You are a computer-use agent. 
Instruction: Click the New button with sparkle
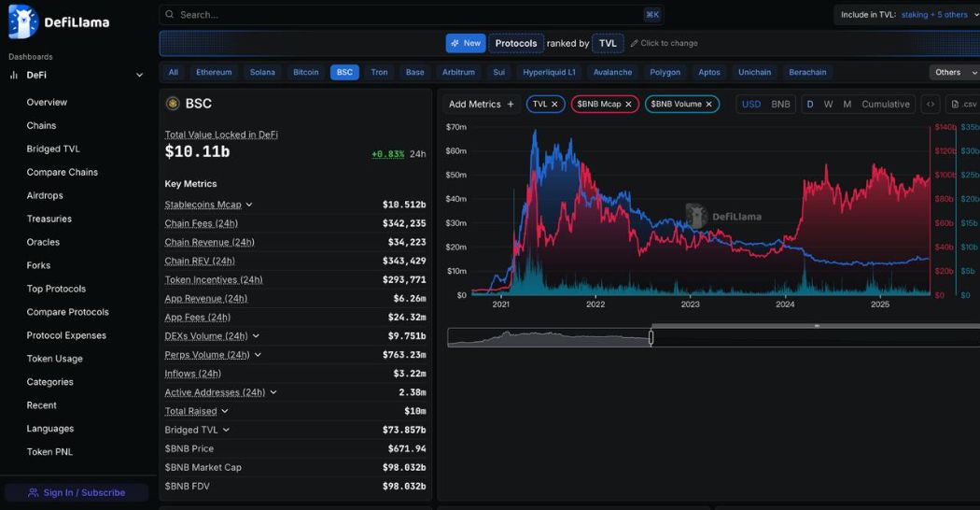(466, 43)
